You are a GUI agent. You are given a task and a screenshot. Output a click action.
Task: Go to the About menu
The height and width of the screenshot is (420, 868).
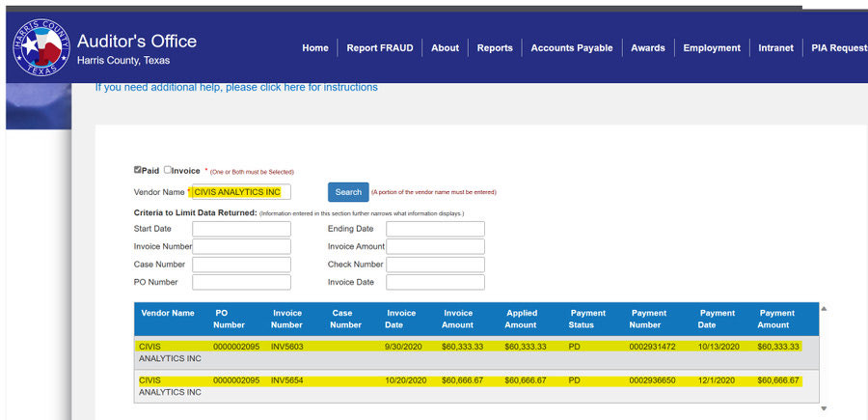(445, 48)
